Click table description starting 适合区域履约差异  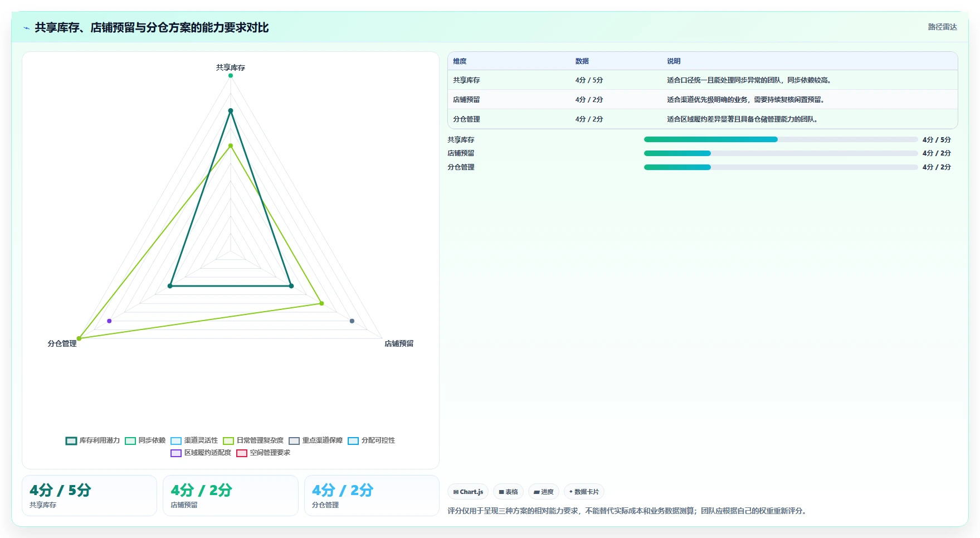coord(743,119)
